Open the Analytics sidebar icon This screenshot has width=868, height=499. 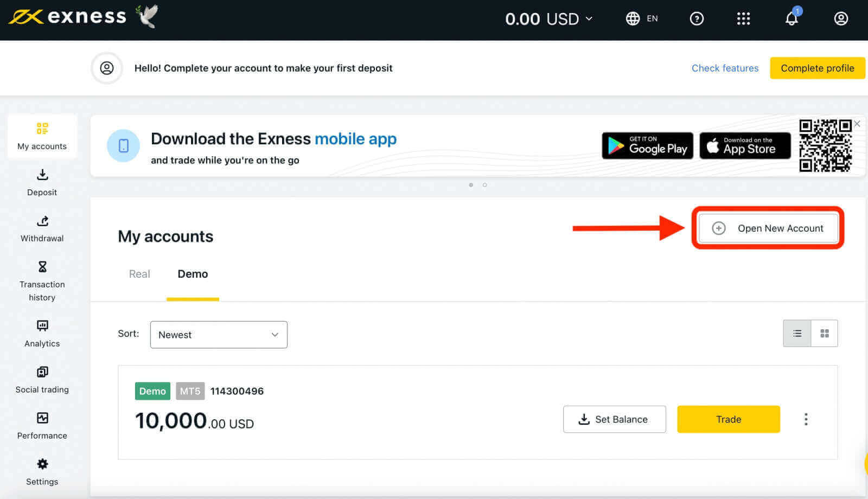pos(42,325)
